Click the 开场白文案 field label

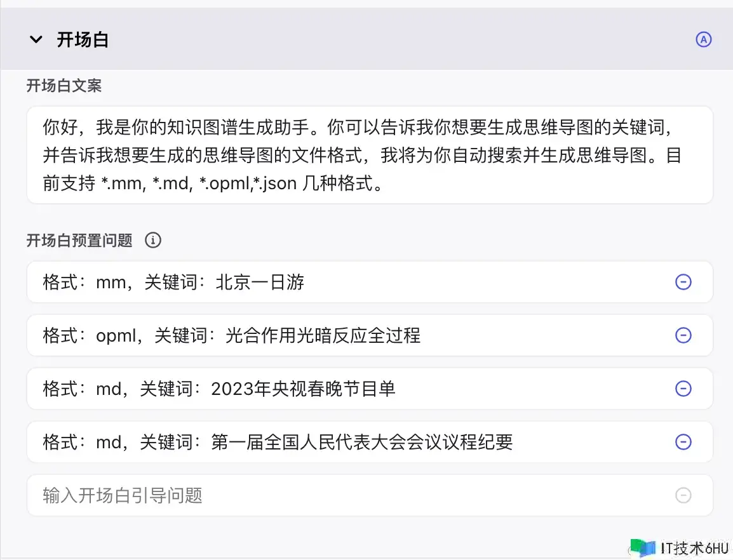[64, 86]
